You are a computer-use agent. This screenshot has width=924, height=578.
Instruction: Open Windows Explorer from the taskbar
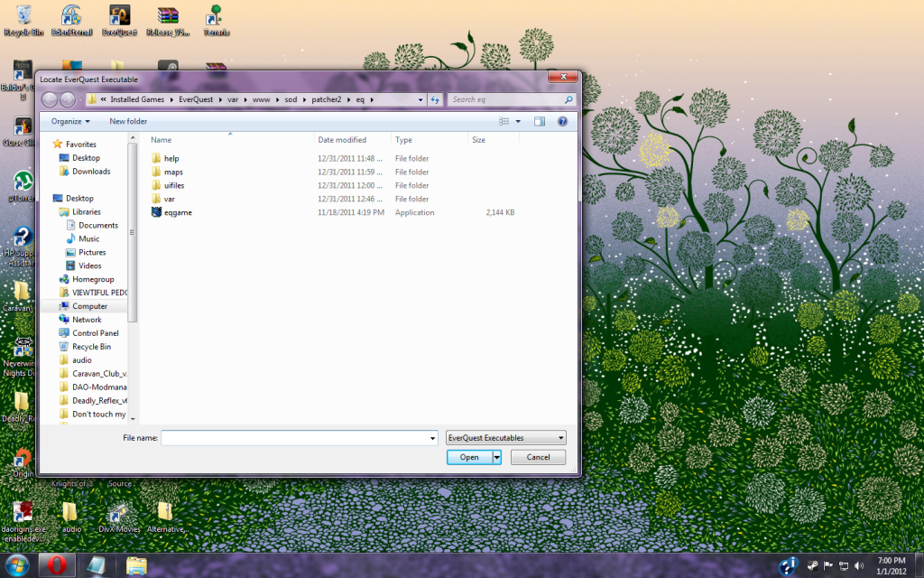pos(136,565)
